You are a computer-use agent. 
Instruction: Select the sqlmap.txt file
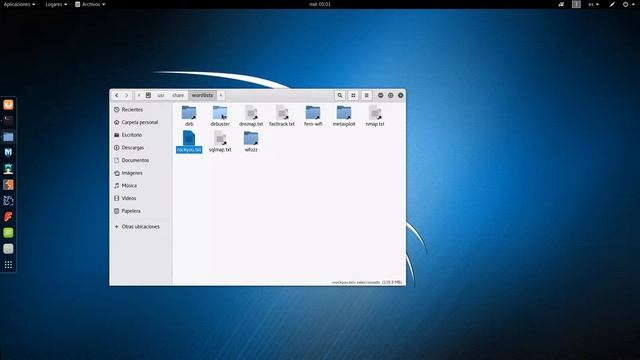tap(220, 142)
